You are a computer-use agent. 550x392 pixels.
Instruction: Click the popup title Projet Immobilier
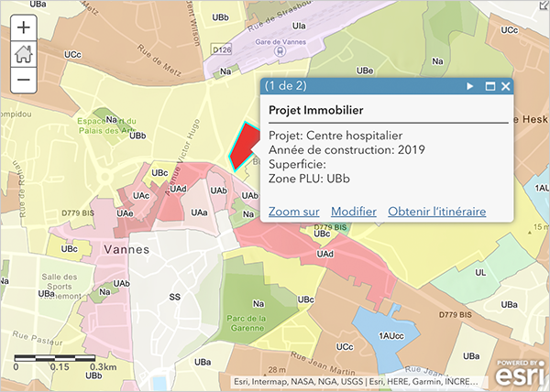coord(316,110)
